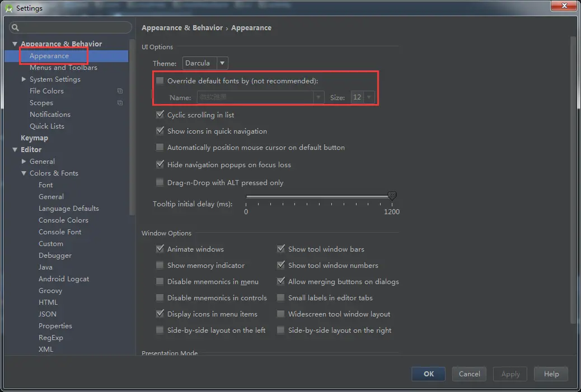Toggle Show tool window numbers

coord(281,266)
